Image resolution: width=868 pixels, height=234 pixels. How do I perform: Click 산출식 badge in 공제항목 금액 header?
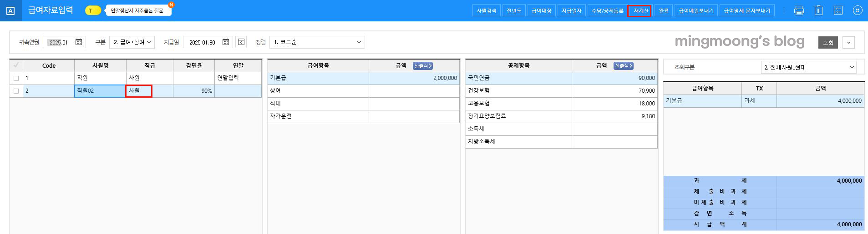(623, 66)
